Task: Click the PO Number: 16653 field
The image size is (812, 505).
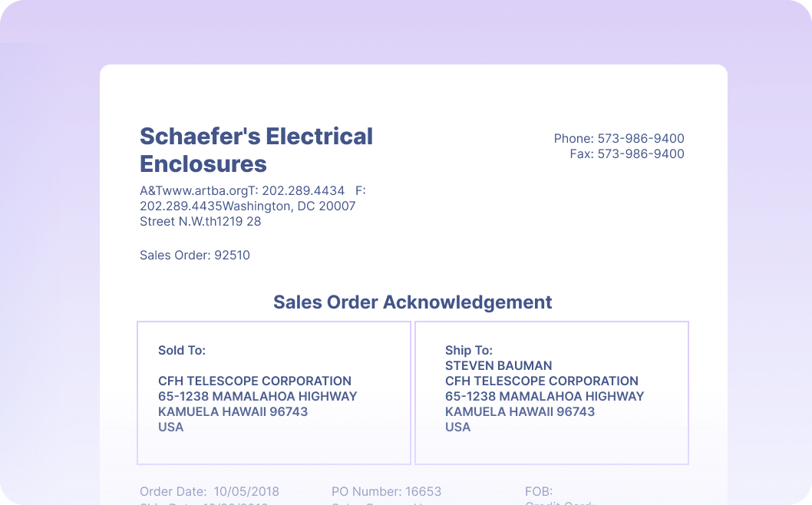Action: [x=386, y=492]
